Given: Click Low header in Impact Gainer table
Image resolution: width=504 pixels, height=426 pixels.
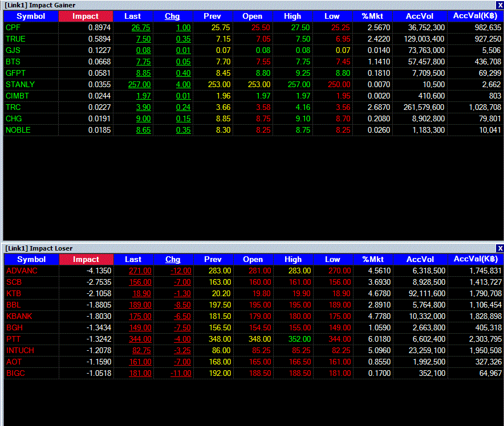Looking at the screenshot, I should pyautogui.click(x=332, y=17).
